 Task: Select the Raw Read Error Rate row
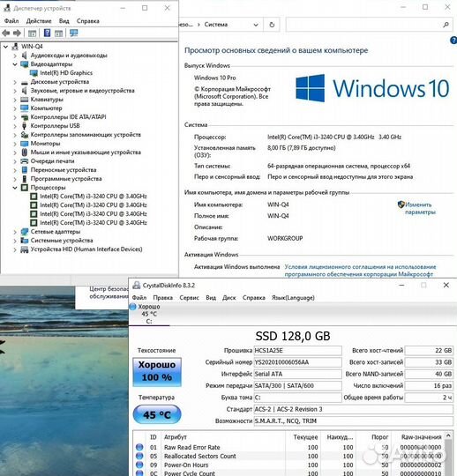pos(288,447)
